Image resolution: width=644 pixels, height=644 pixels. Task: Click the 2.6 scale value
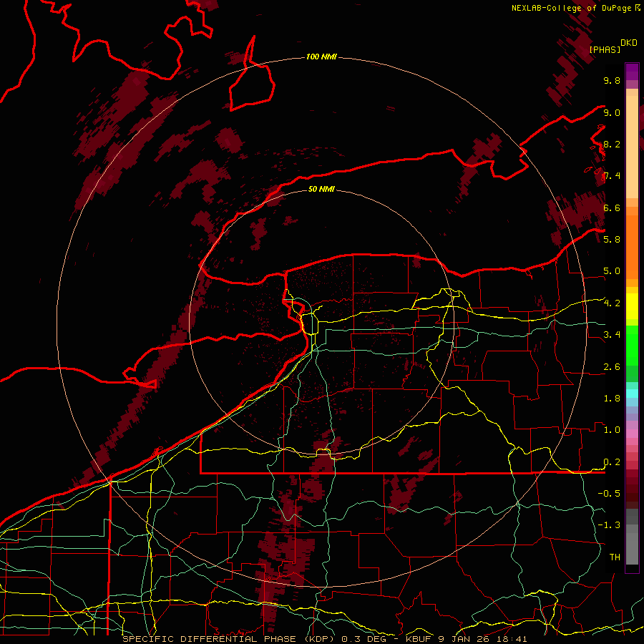tap(612, 367)
